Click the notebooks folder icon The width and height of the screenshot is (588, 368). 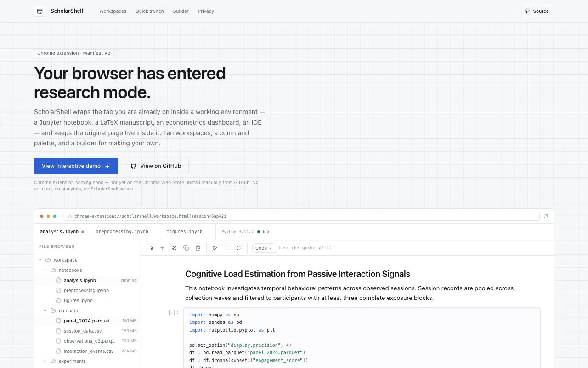coord(53,270)
